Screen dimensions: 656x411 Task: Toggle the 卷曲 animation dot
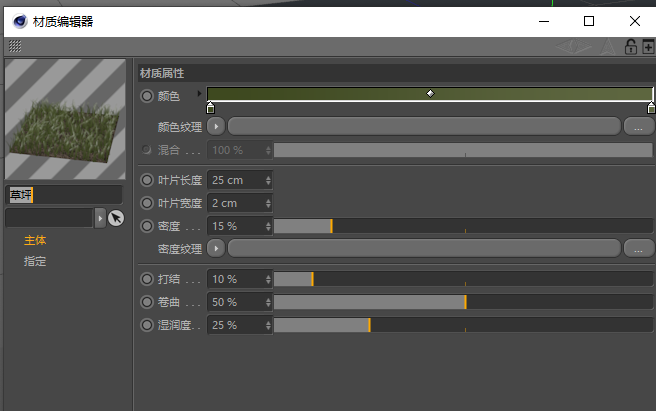pyautogui.click(x=146, y=302)
